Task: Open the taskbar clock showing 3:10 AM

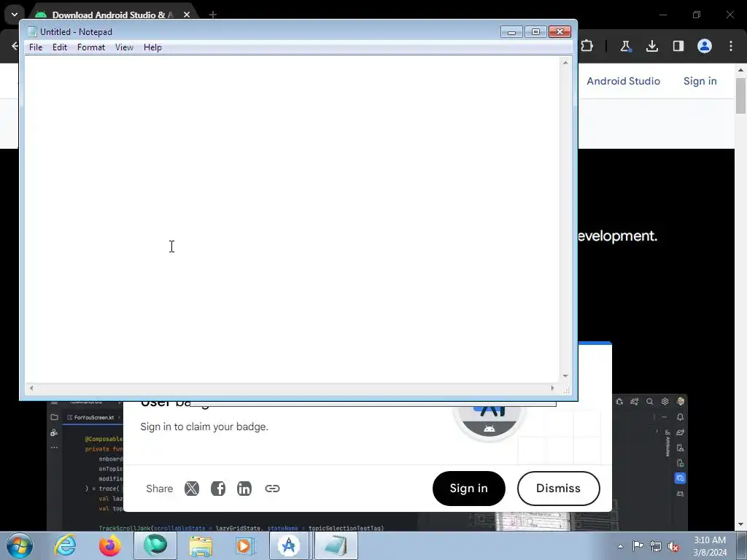Action: click(710, 546)
